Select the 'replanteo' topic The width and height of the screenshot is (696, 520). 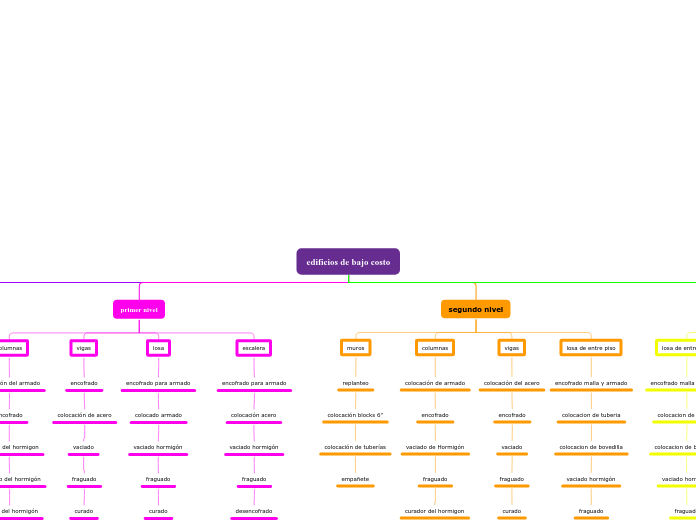pos(356,383)
